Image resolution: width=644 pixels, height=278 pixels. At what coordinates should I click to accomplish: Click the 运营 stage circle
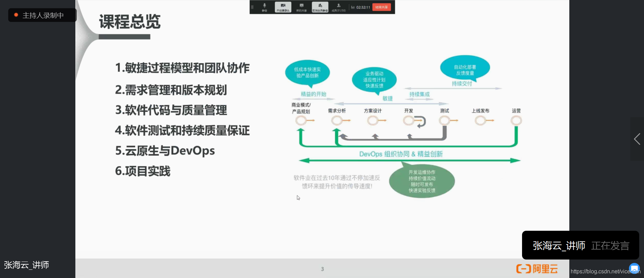click(516, 121)
